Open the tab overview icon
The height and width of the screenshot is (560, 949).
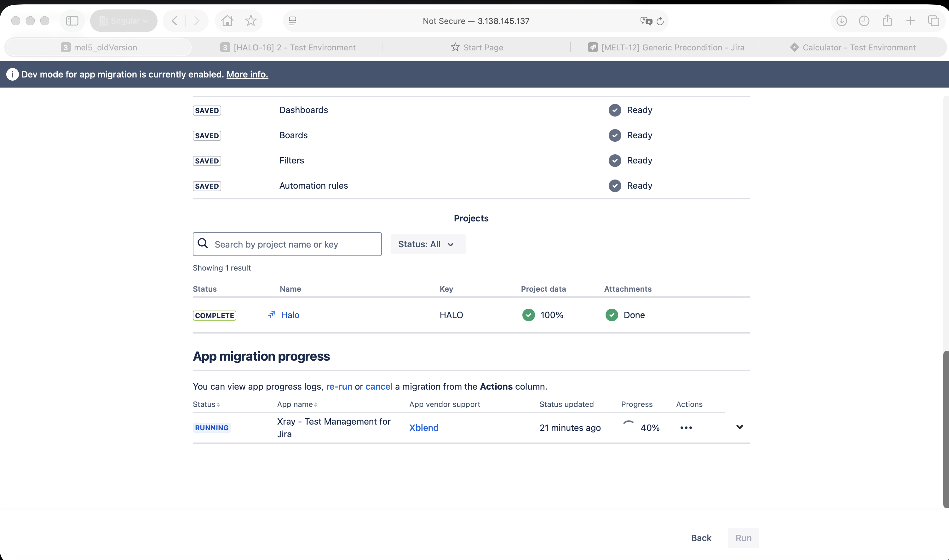coord(934,21)
